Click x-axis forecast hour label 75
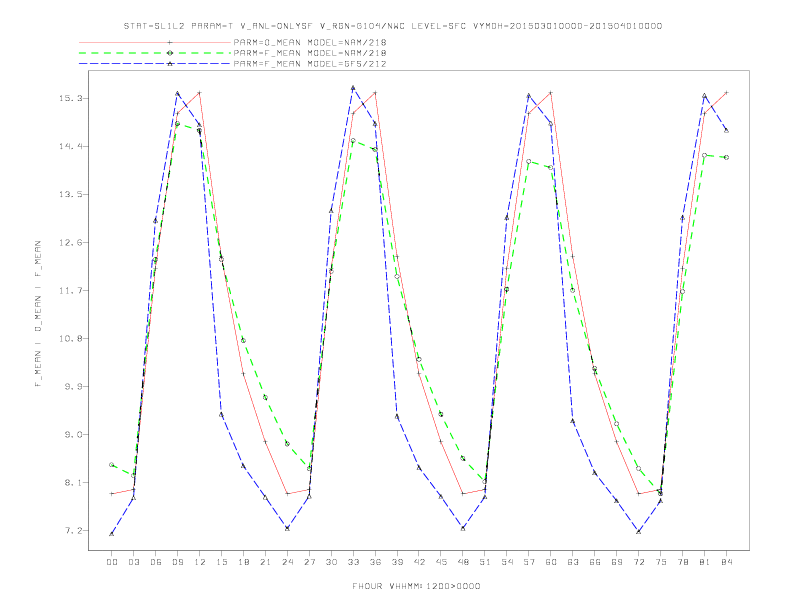This screenshot has height=612, width=792. click(x=661, y=562)
